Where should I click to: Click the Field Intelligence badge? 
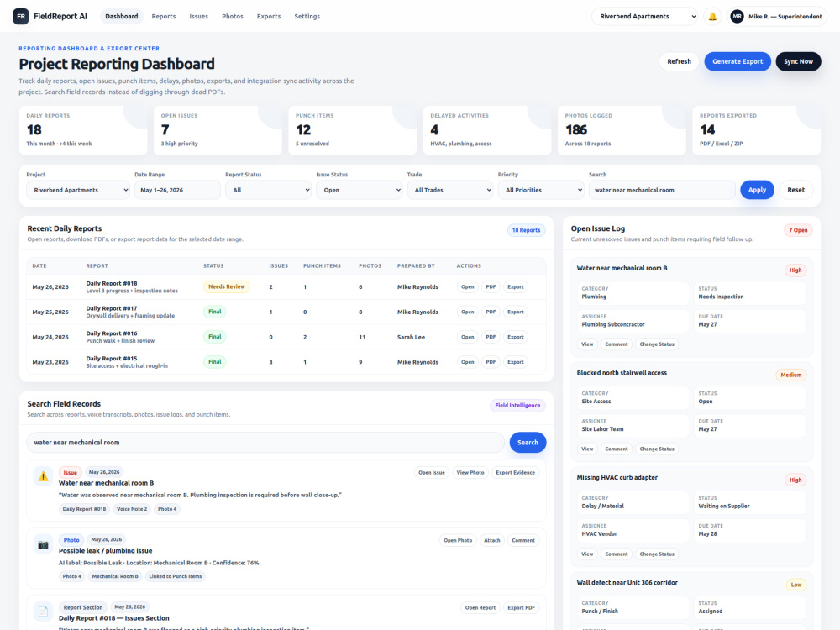(x=517, y=406)
